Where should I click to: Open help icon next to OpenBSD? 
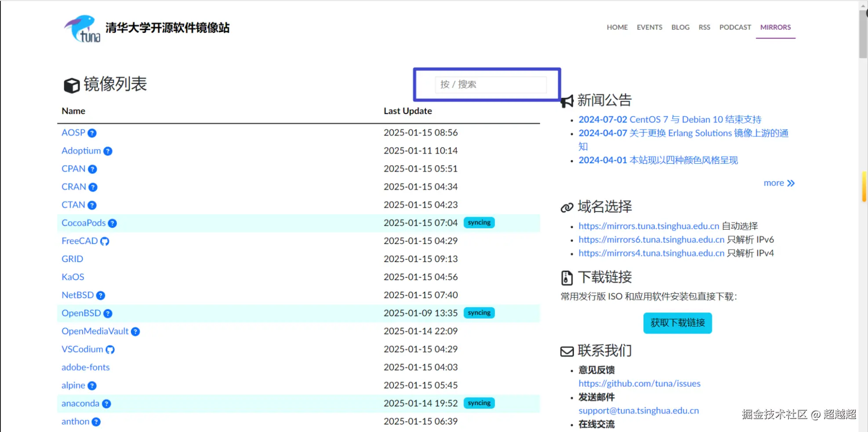click(108, 313)
